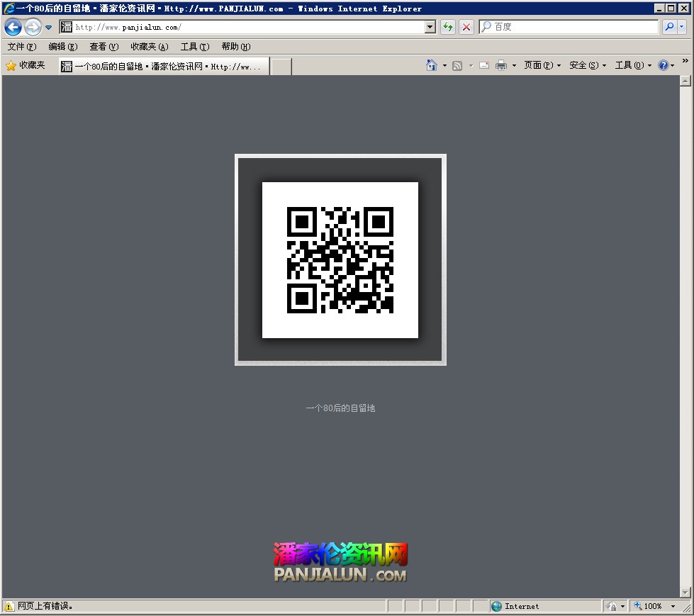Click the Back navigation arrow
The height and width of the screenshot is (616, 694).
[x=13, y=26]
